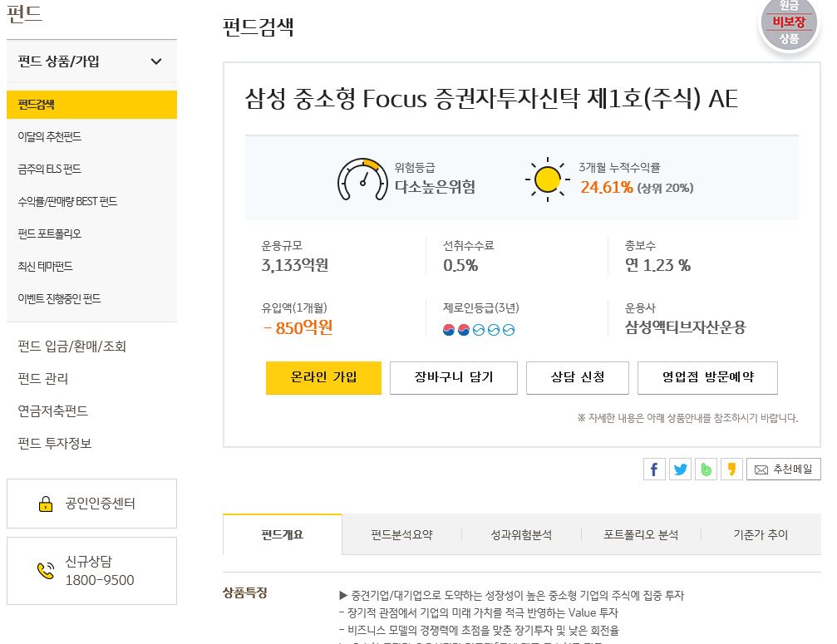Click the 원금 비보장 상품 badge
Image resolution: width=837 pixels, height=644 pixels.
point(789,24)
